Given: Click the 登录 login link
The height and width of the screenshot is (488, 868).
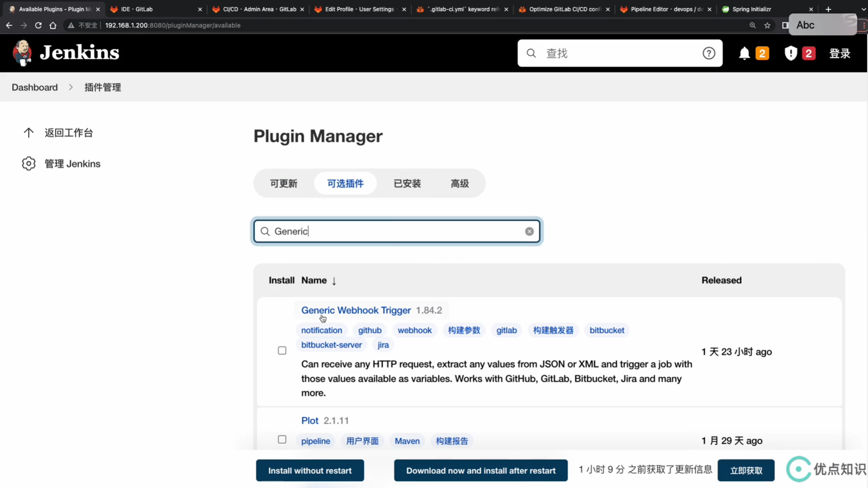Looking at the screenshot, I should click(x=840, y=53).
